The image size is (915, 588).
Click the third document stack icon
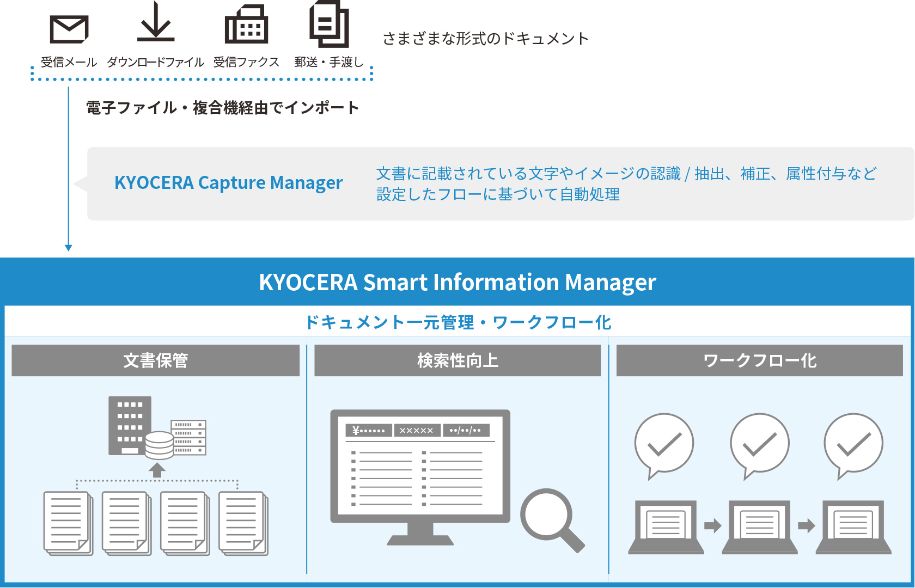point(185,524)
